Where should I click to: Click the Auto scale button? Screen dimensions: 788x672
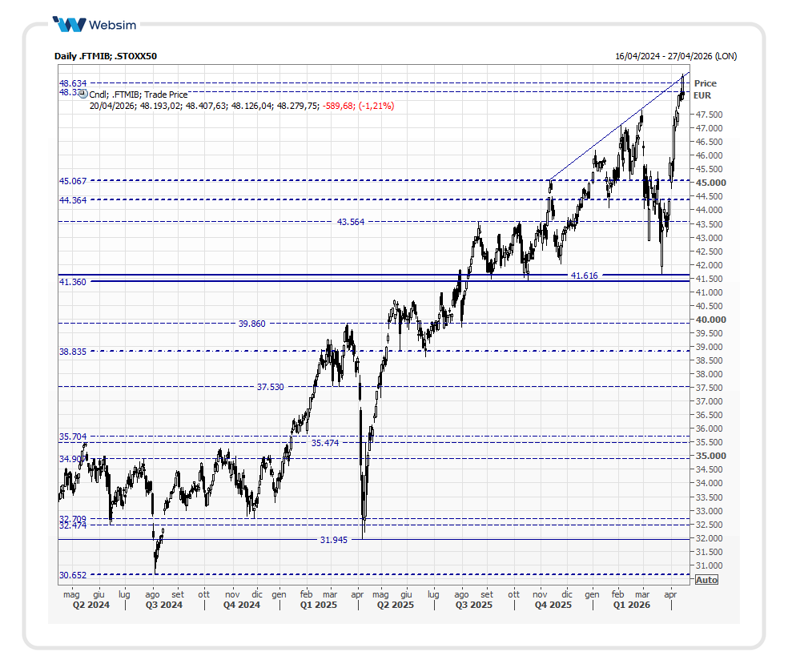pyautogui.click(x=706, y=580)
